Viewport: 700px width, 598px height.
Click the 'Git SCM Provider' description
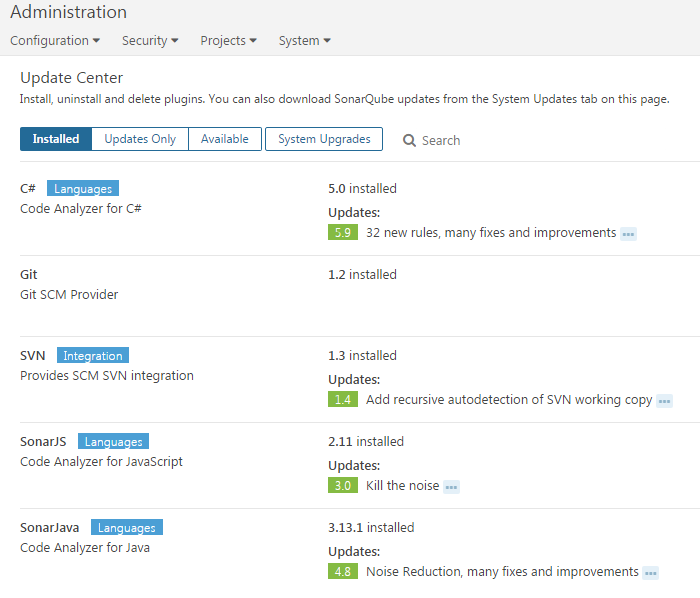(x=69, y=295)
